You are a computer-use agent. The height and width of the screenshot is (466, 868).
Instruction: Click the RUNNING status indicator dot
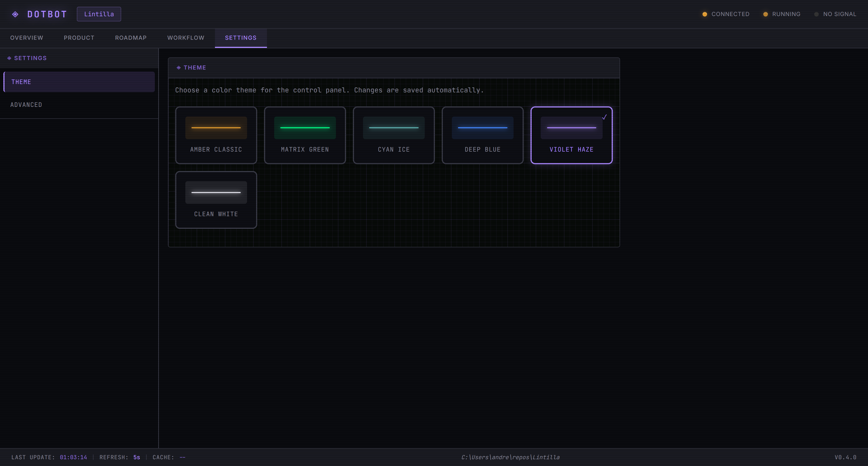(766, 14)
